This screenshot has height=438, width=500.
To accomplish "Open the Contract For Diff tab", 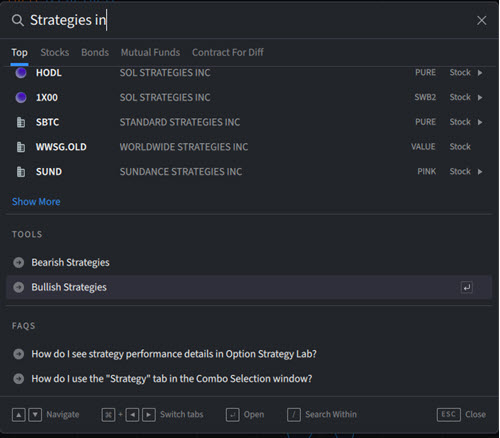I will 228,52.
